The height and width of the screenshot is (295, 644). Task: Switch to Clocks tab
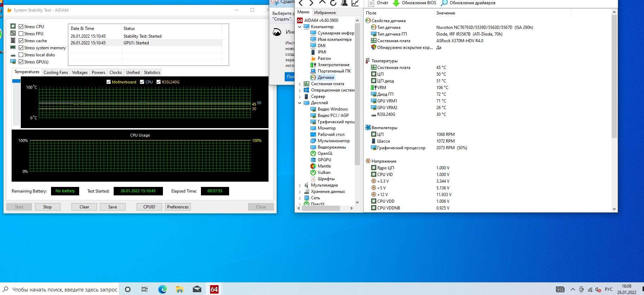[x=115, y=73]
